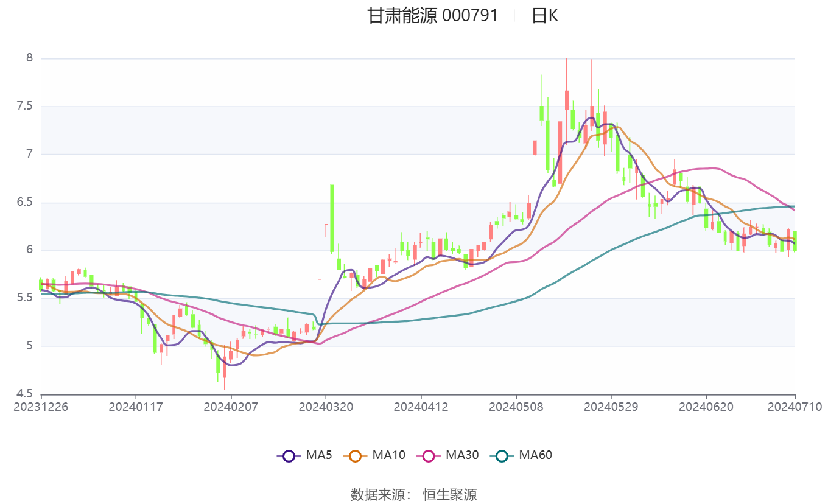Click the x-axis date 20240710
Image resolution: width=828 pixels, height=504 pixels.
click(795, 407)
